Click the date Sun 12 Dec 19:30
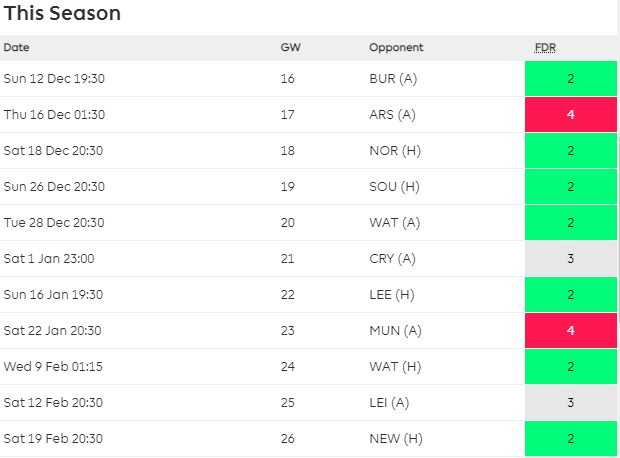 point(54,79)
